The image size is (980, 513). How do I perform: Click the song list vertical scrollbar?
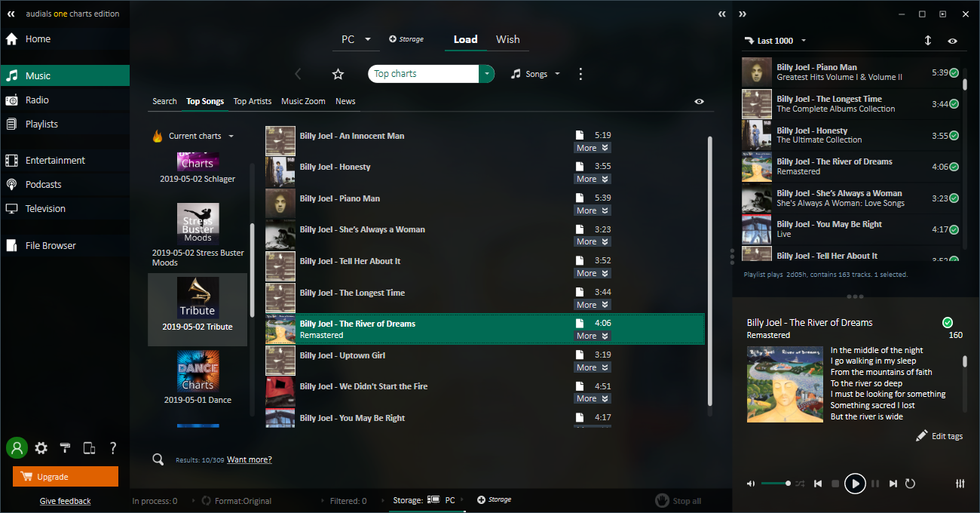(709, 272)
